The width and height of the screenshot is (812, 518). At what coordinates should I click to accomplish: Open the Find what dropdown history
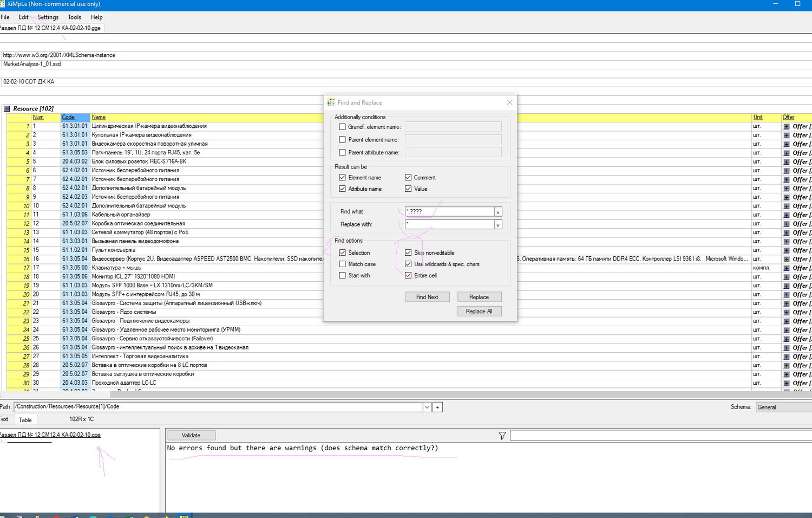[497, 212]
